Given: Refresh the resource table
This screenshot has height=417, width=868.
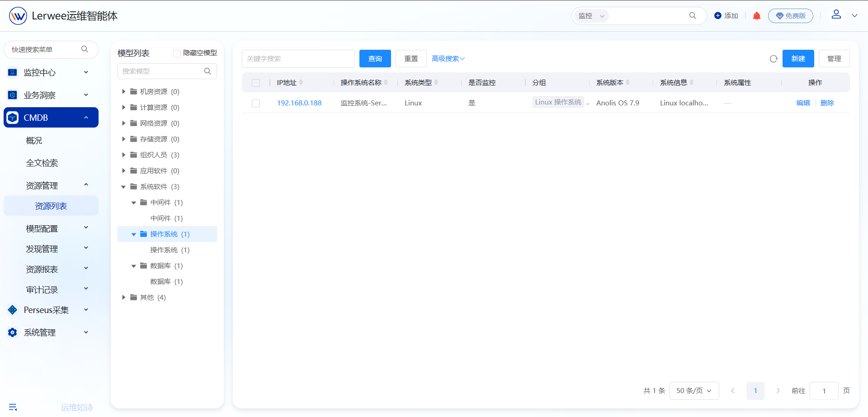Looking at the screenshot, I should point(774,59).
